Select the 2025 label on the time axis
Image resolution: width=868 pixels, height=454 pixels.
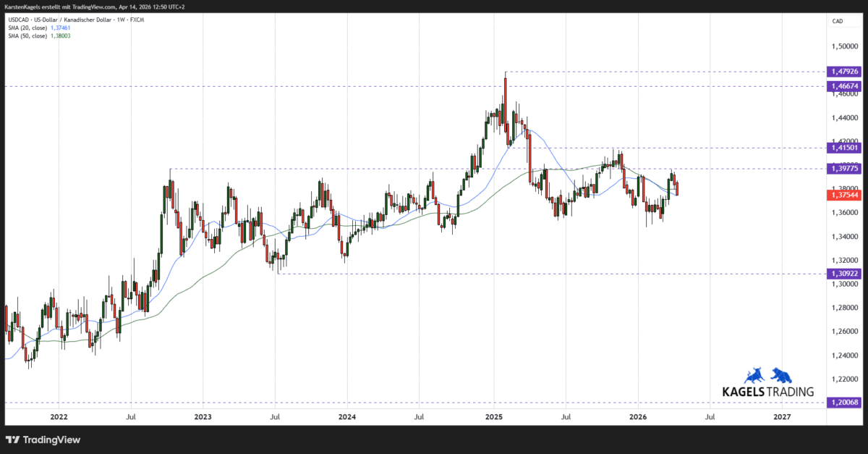click(494, 417)
